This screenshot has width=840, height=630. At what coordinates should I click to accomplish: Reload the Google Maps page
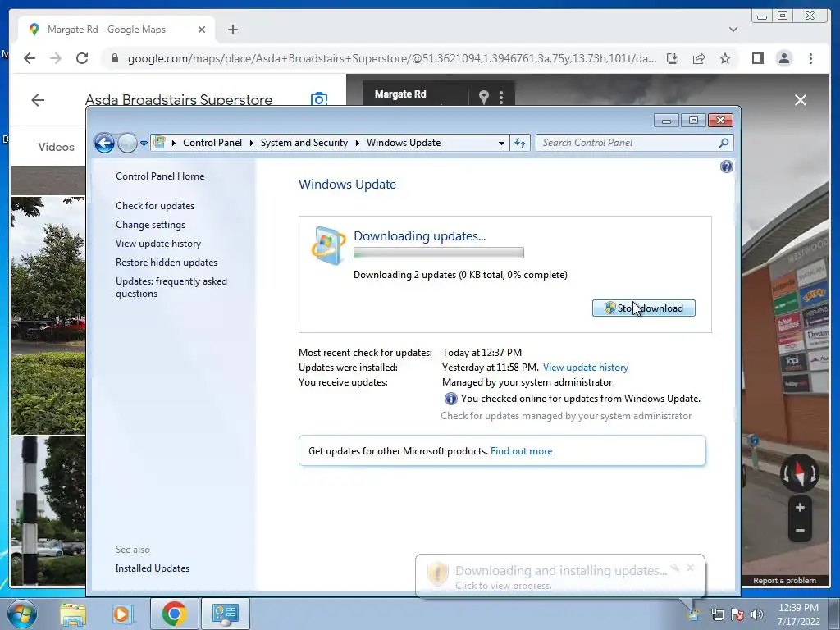[x=82, y=58]
